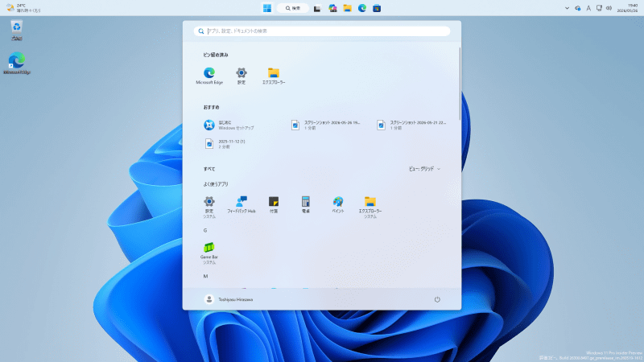Image resolution: width=644 pixels, height=362 pixels.
Task: Open File Explorer from the taskbar
Action: [348, 8]
